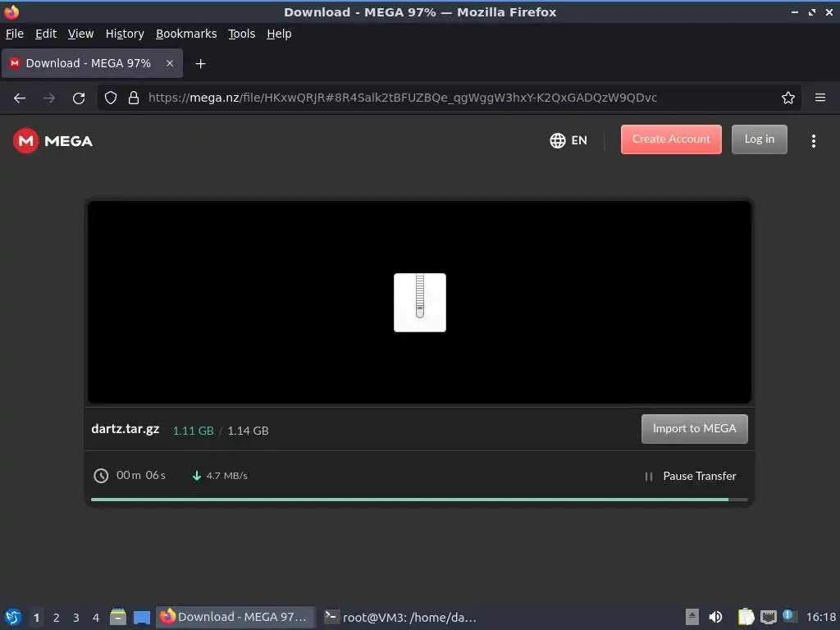Viewport: 840px width, 630px height.
Task: Open a new tab
Action: (200, 64)
